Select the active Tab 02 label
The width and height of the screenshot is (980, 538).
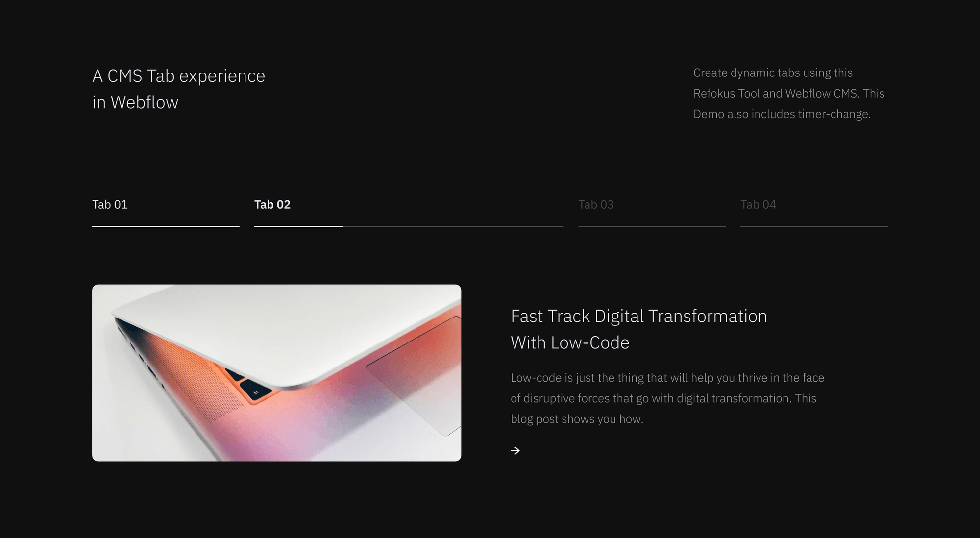point(272,204)
